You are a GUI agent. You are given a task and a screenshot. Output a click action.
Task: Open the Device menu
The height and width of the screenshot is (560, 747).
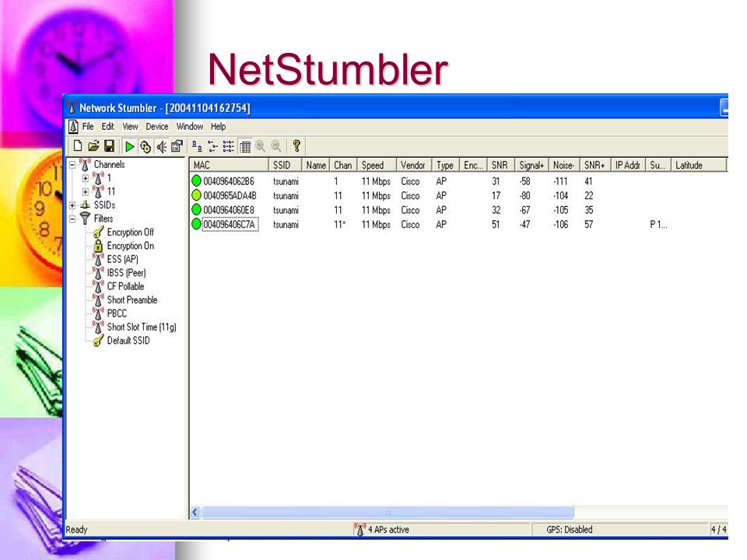point(156,127)
